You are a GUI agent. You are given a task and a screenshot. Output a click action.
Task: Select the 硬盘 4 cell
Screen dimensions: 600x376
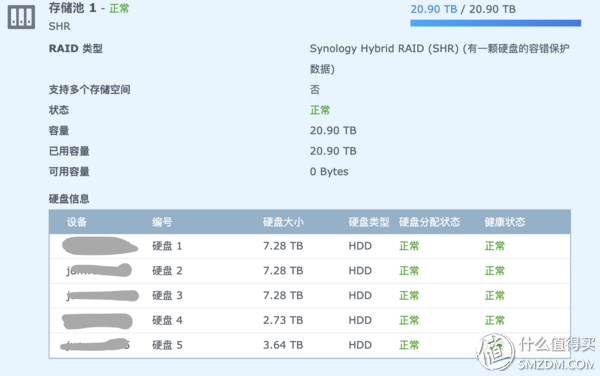[167, 320]
